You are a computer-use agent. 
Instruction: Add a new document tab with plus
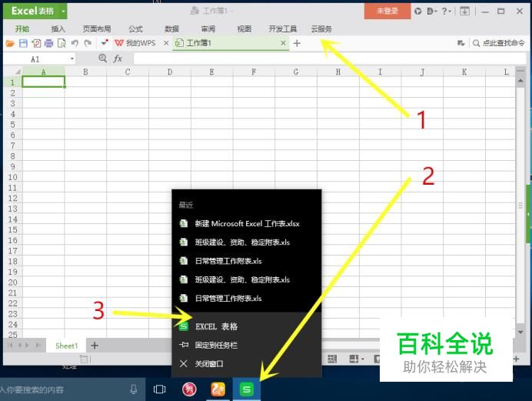pos(297,43)
